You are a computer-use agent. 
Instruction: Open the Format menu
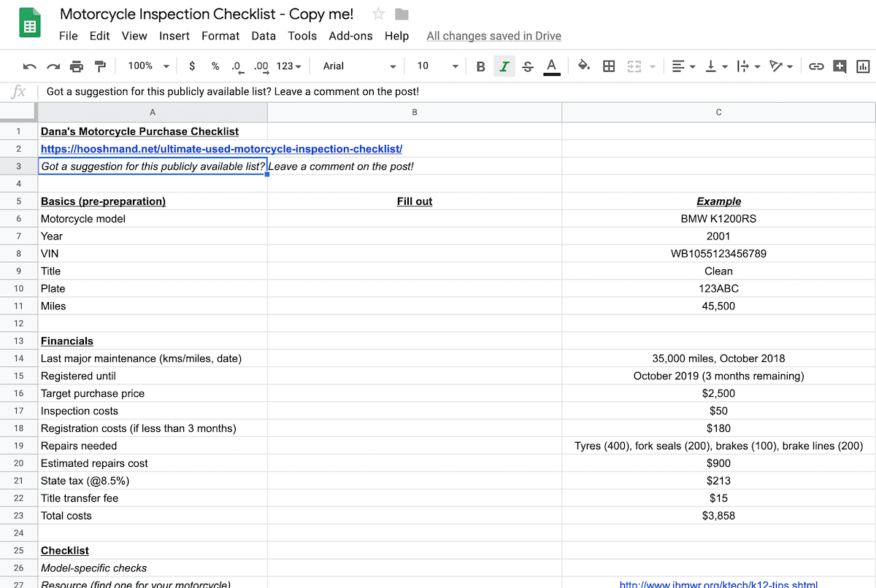[x=220, y=36]
